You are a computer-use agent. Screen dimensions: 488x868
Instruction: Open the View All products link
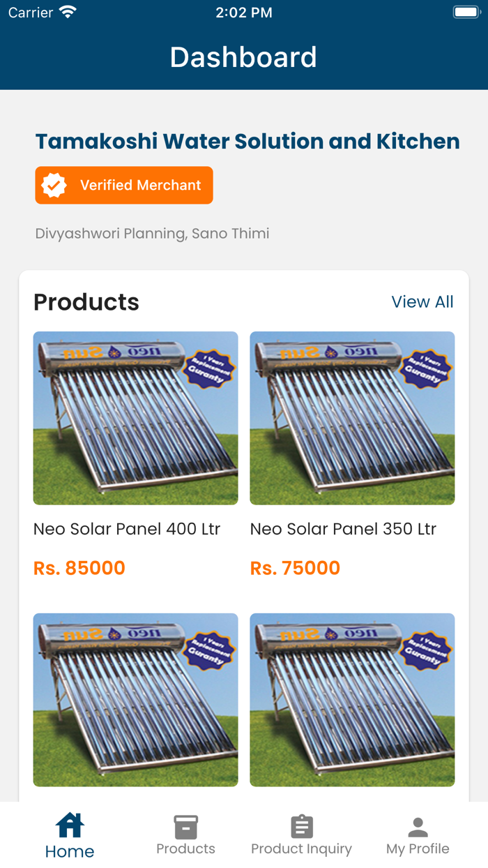[x=422, y=301]
